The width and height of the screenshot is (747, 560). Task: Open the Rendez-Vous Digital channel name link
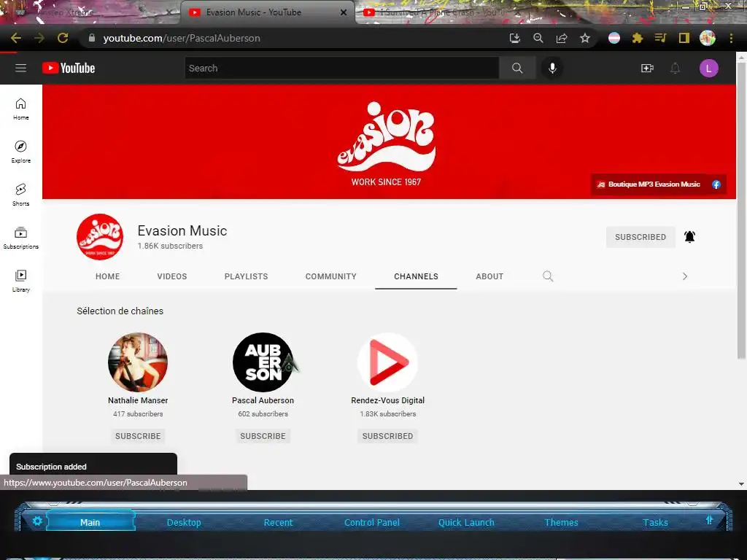388,400
